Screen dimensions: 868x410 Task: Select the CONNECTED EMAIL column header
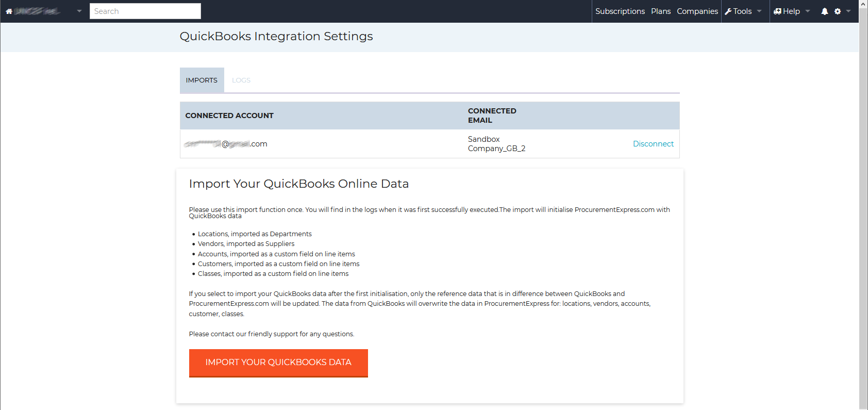pyautogui.click(x=492, y=116)
